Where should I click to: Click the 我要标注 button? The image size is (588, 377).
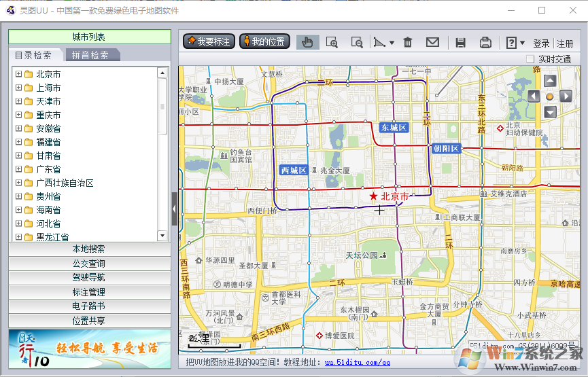(x=208, y=41)
